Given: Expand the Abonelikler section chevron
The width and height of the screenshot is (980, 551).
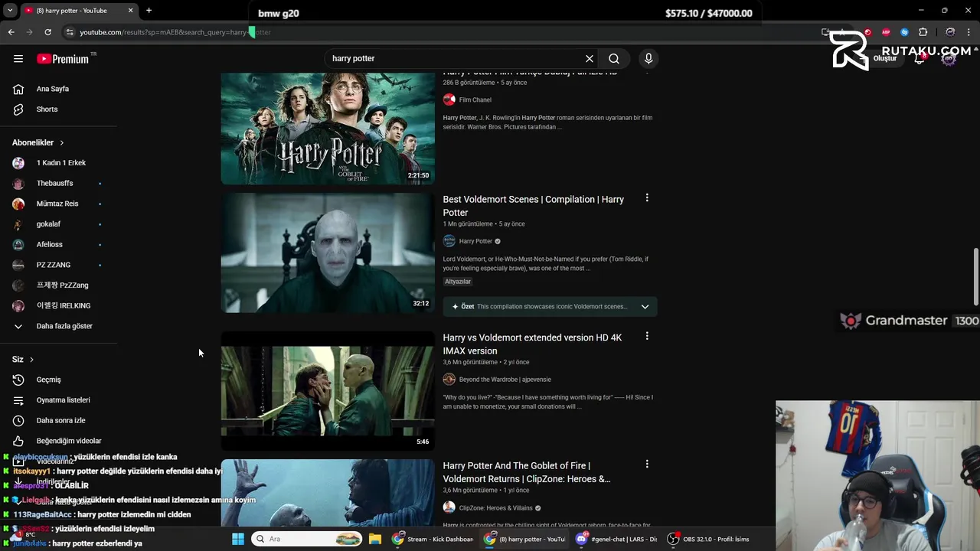Looking at the screenshot, I should pyautogui.click(x=62, y=142).
